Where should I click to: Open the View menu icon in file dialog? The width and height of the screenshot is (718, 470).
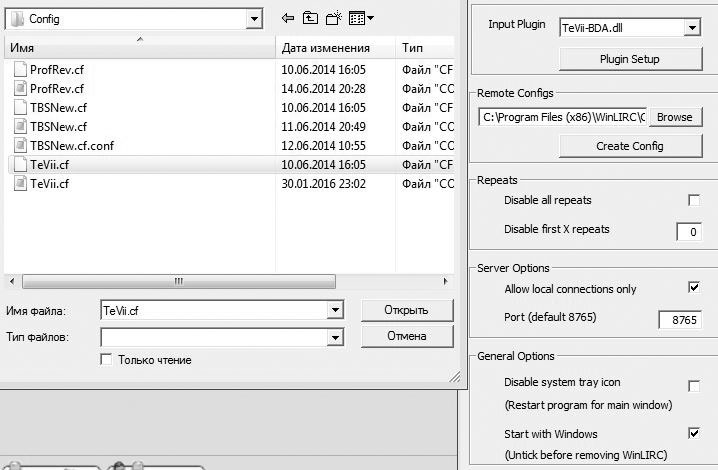(361, 18)
